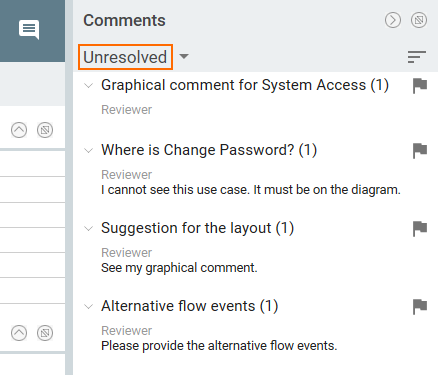Image resolution: width=438 pixels, height=375 pixels.
Task: Click the upper left panel collapse-up arrow
Action: coord(19,130)
